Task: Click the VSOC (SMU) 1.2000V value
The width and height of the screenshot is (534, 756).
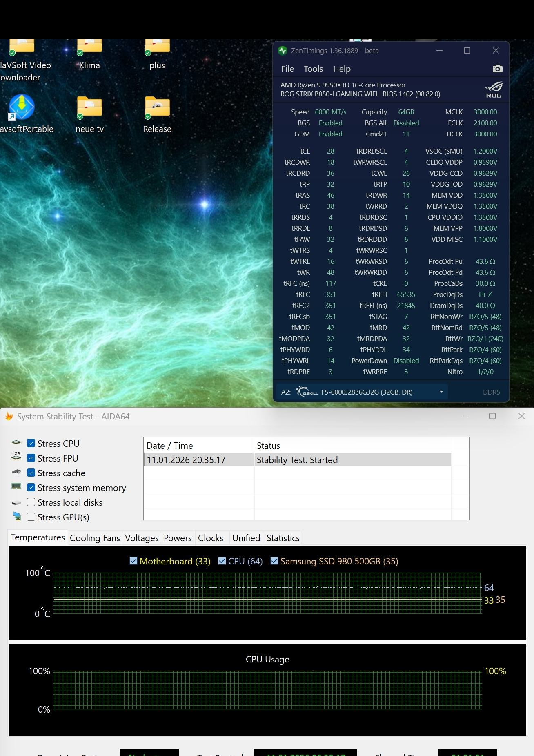Action: click(485, 151)
